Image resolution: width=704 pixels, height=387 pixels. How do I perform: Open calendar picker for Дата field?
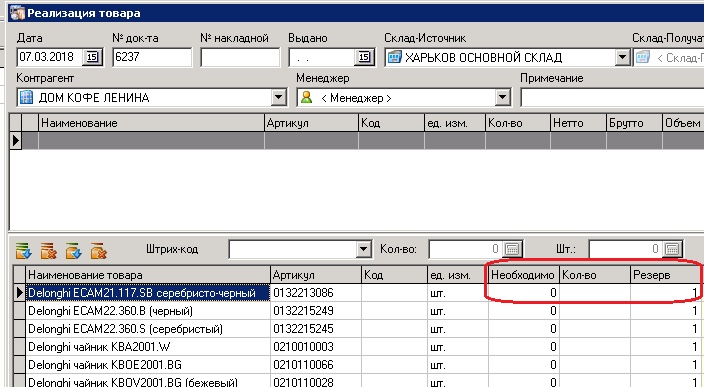tap(92, 57)
